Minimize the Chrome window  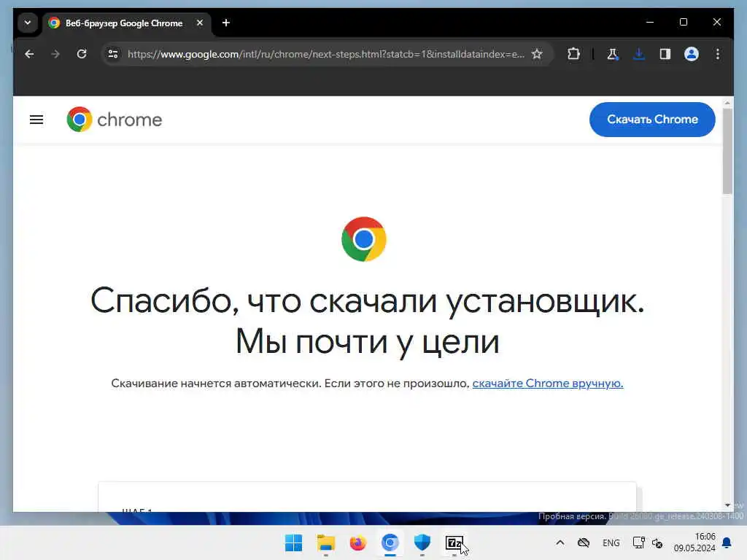coord(650,22)
